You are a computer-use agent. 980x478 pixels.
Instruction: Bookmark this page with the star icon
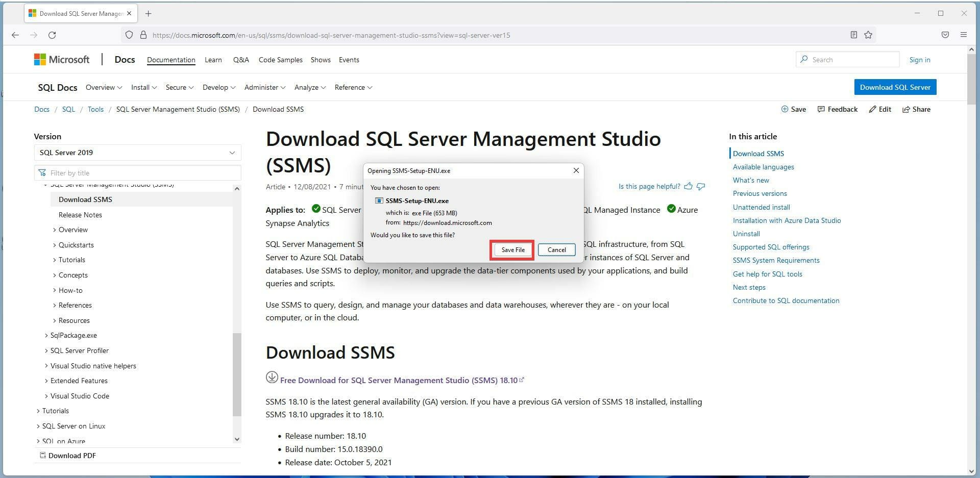(868, 35)
